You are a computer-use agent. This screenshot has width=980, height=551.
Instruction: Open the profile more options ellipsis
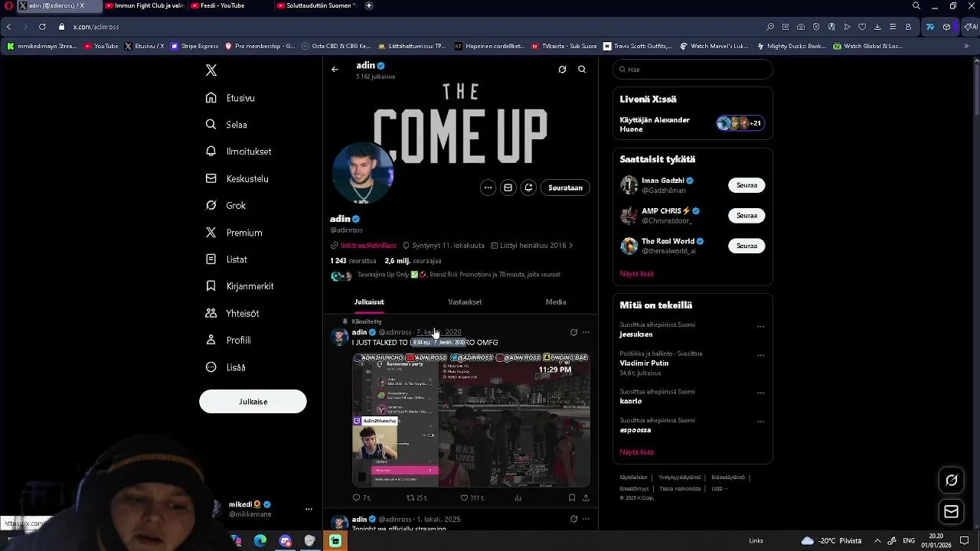pos(488,187)
